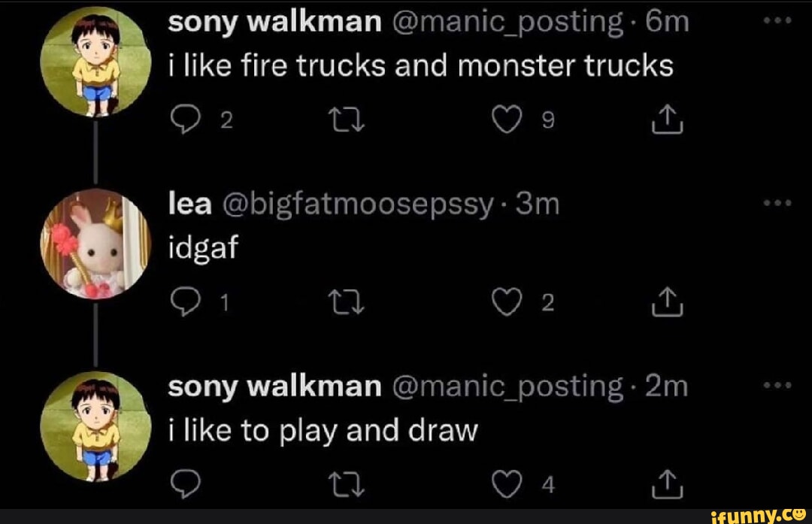
Task: Retweet the play and draw tweet
Action: 347,484
